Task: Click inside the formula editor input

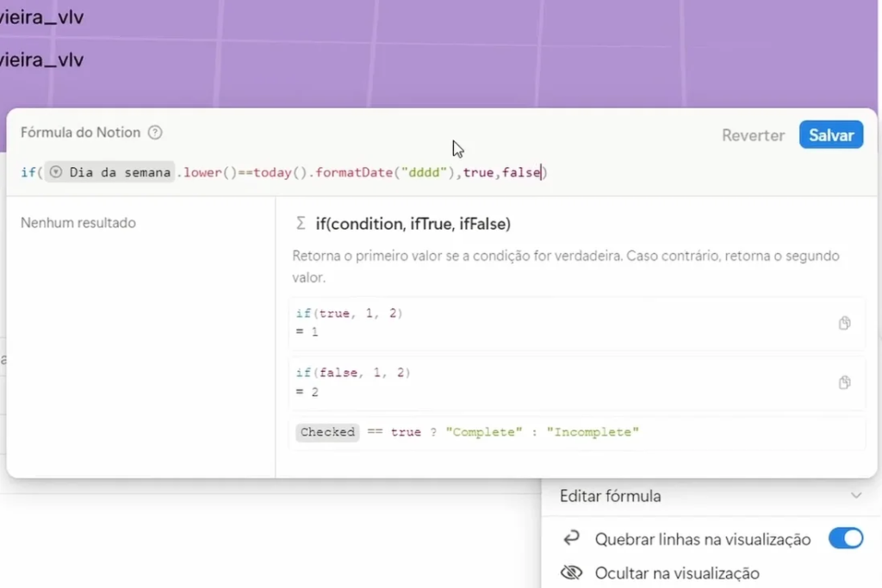Action: [x=442, y=172]
